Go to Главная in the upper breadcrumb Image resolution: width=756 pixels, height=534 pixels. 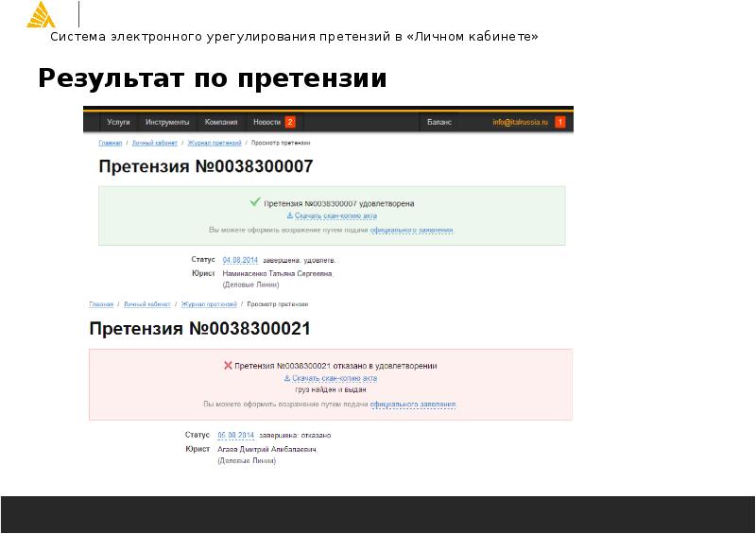(x=111, y=143)
